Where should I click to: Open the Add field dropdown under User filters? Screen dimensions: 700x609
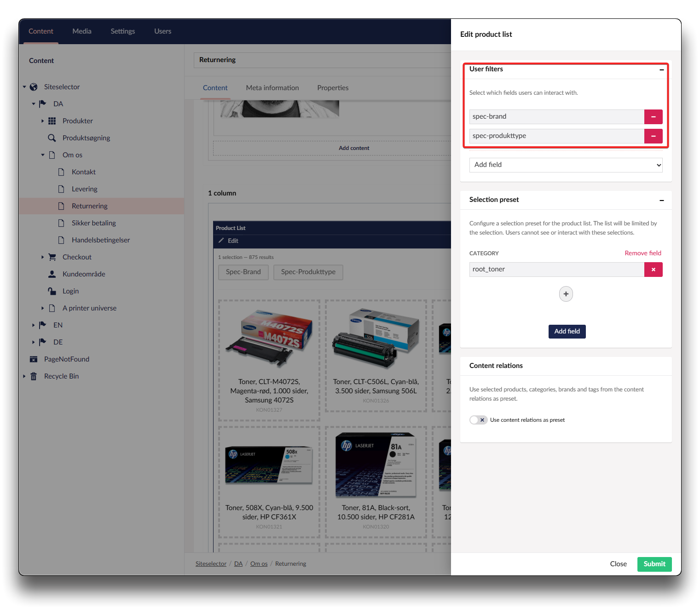pyautogui.click(x=566, y=165)
